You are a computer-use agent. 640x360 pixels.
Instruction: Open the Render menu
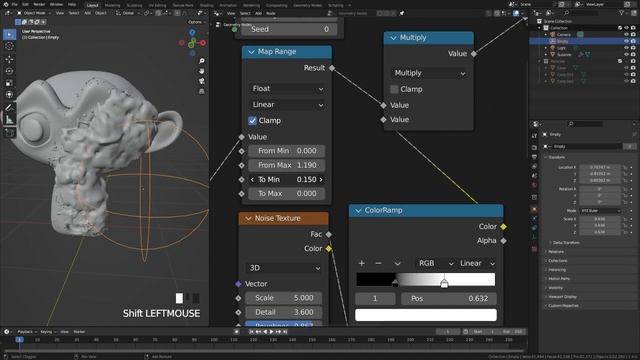pos(39,4)
